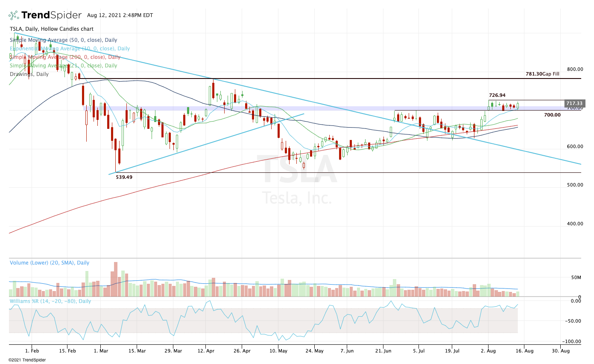Click the 15. Feb date axis label
Image resolution: width=594 pixels, height=364 pixels.
pyautogui.click(x=67, y=351)
